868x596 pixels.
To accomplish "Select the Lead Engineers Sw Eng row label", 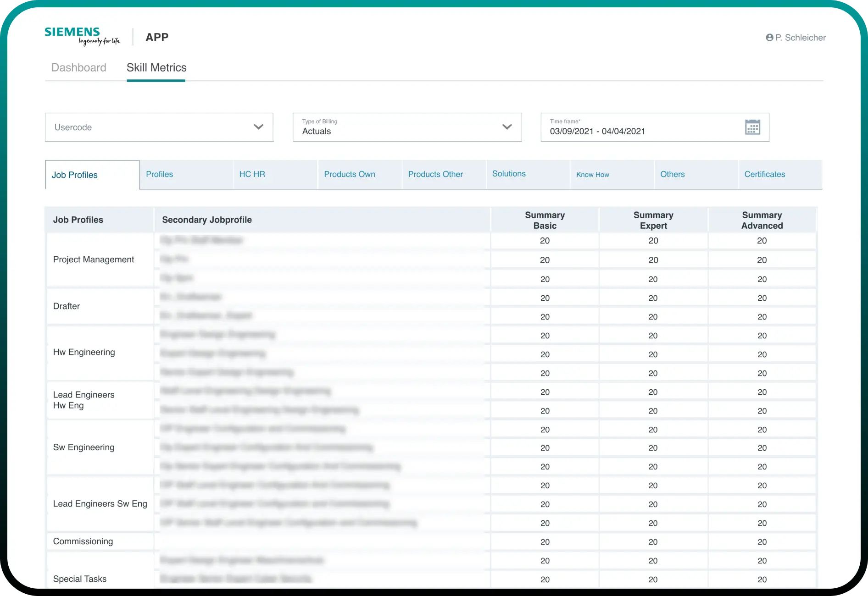I will [x=100, y=504].
